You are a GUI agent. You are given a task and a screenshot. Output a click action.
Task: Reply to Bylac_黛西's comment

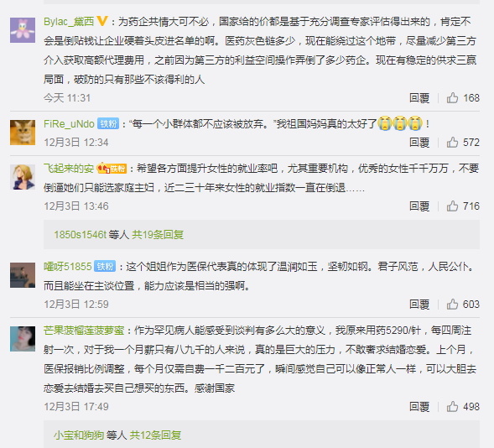(x=419, y=98)
